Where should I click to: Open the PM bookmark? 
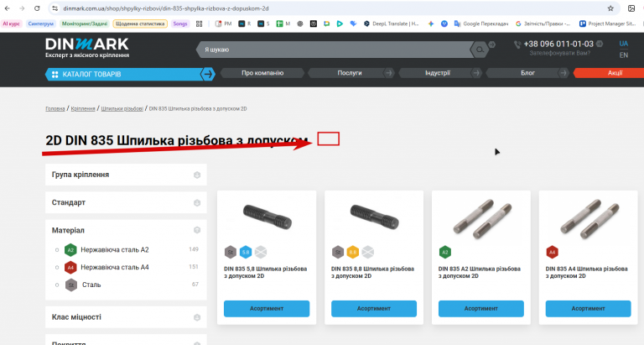pyautogui.click(x=224, y=24)
